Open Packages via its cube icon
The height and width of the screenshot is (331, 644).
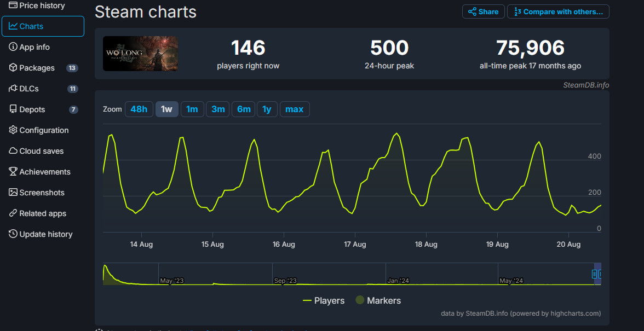(13, 68)
